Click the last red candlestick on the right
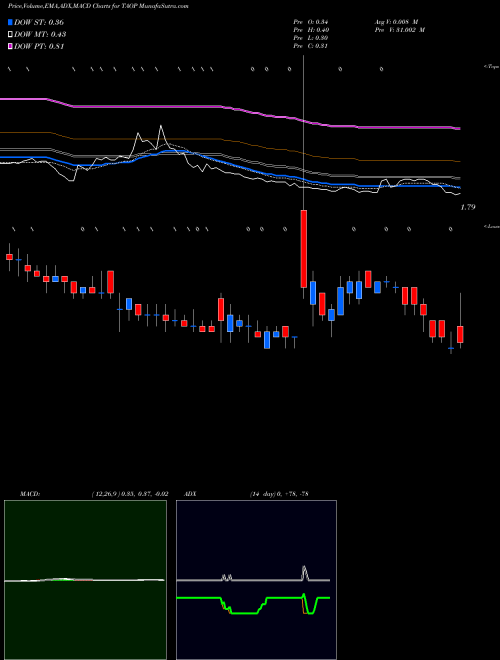Viewport: 500px width, 660px height. pyautogui.click(x=460, y=334)
